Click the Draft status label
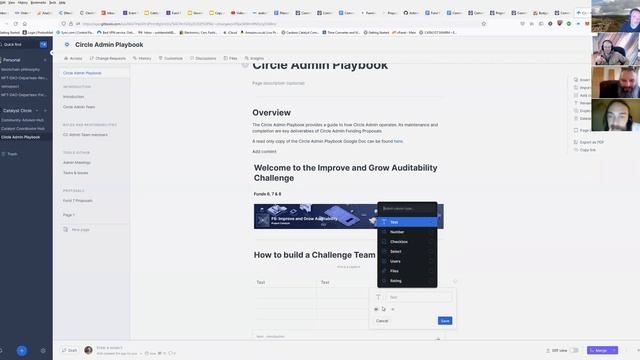 (69, 350)
